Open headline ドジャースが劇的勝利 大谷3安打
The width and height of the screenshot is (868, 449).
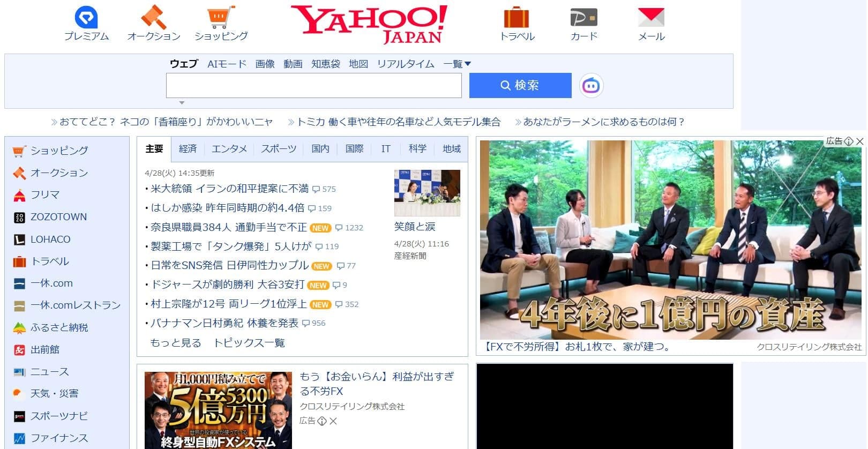227,285
